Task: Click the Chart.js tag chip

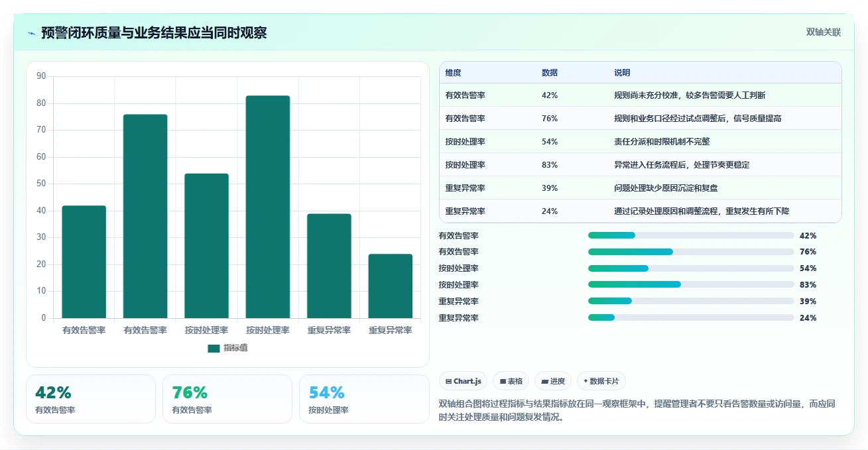Action: point(463,381)
